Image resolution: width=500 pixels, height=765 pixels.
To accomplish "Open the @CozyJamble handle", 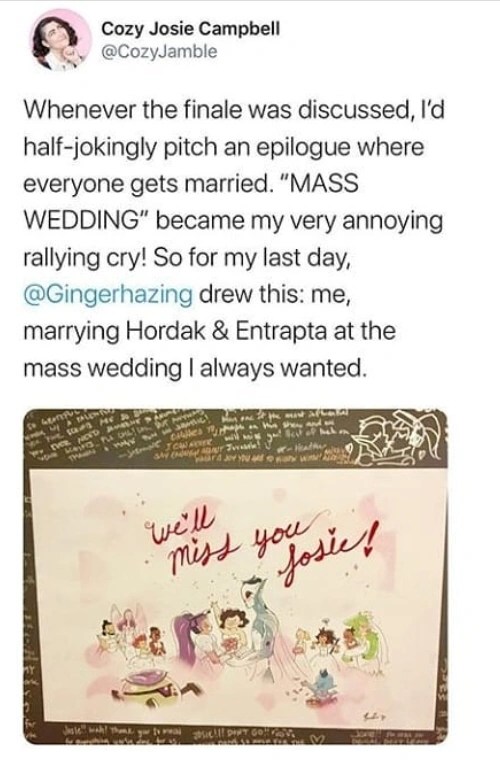I will pos(159,52).
